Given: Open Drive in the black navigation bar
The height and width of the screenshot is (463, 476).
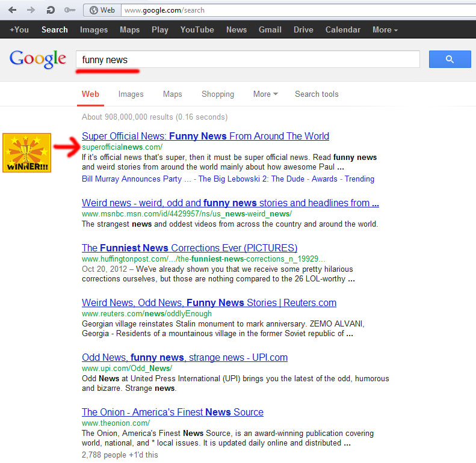Looking at the screenshot, I should [x=303, y=29].
